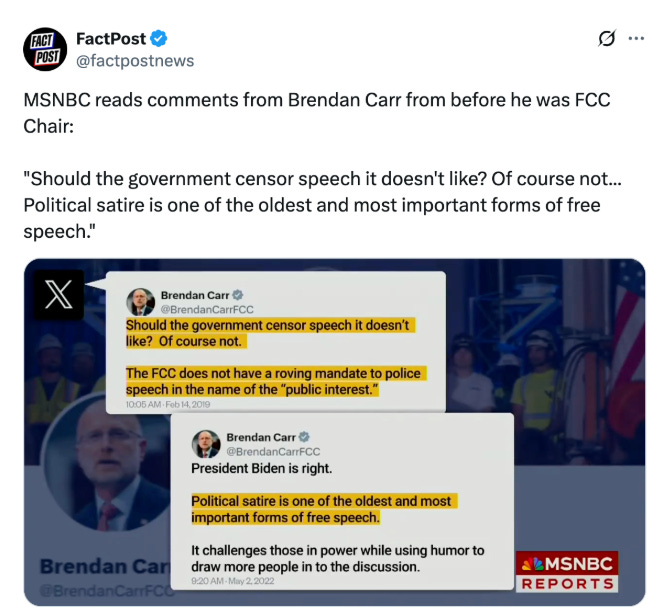Click the MSNBC Reports logo badge

point(567,571)
